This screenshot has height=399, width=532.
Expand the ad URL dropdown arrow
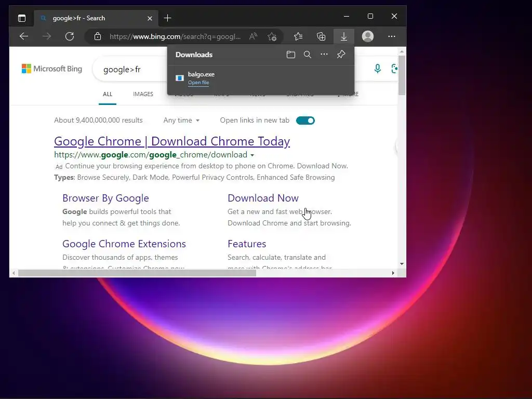coord(252,155)
